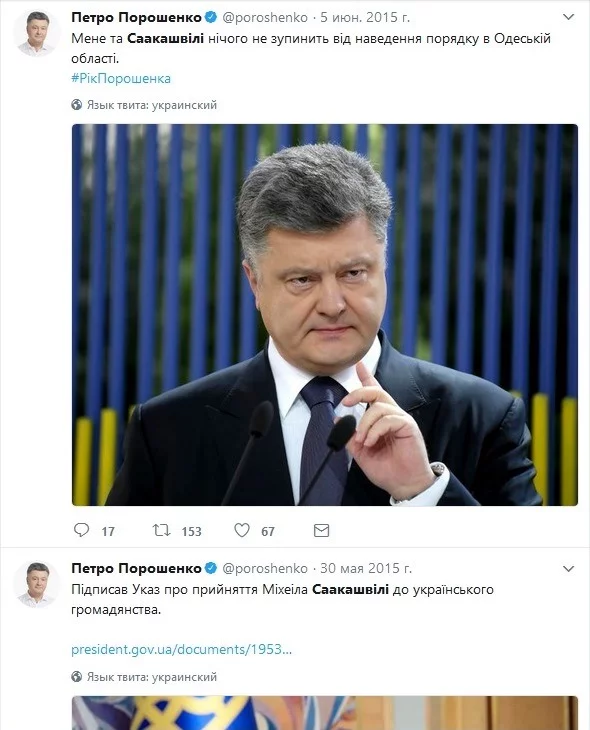Open the profile avatar on the second tweet

[x=37, y=585]
